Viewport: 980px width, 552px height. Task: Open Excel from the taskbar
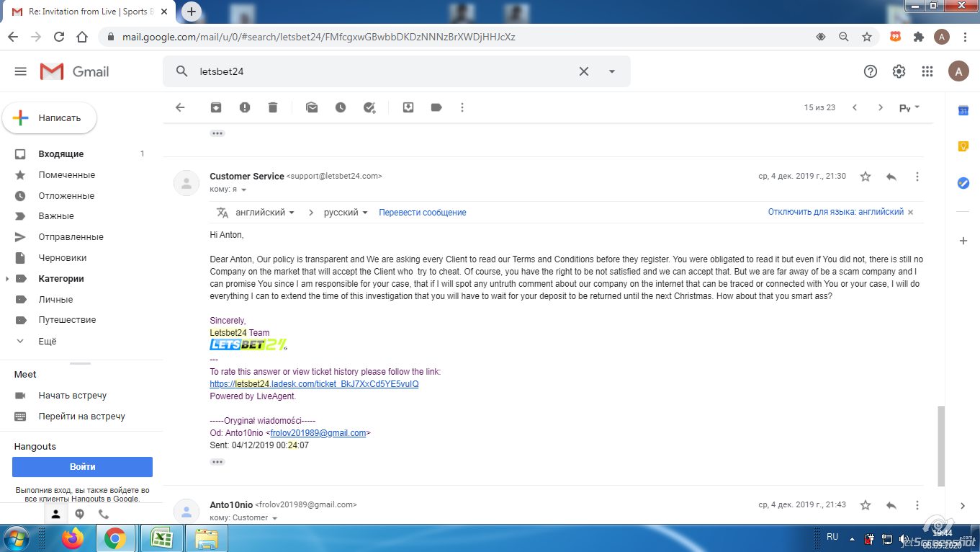point(161,538)
